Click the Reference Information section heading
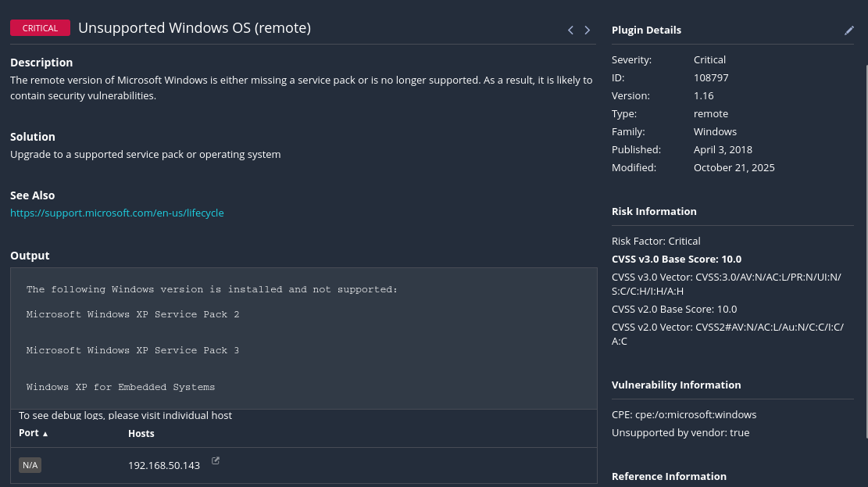The image size is (868, 487). (669, 476)
